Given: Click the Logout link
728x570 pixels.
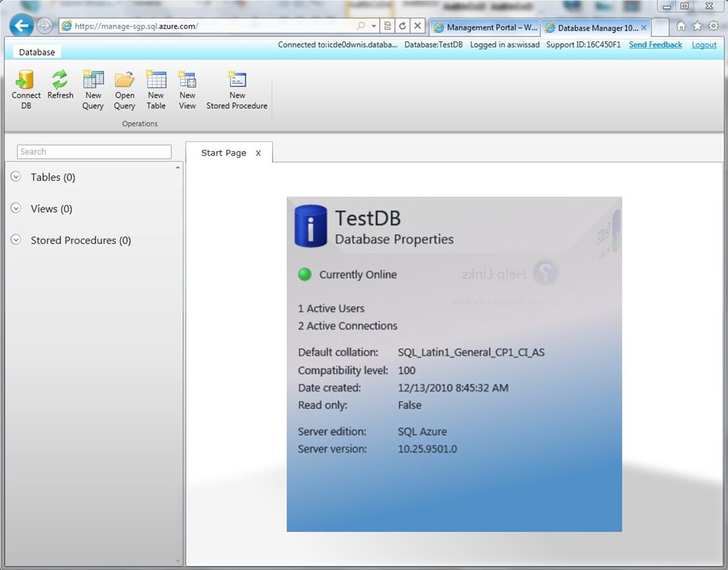Looking at the screenshot, I should tap(704, 45).
